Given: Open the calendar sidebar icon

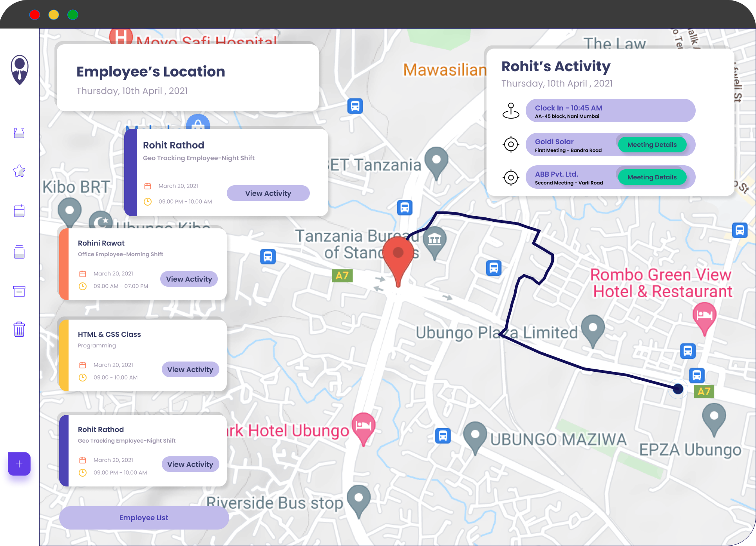Looking at the screenshot, I should pyautogui.click(x=19, y=211).
